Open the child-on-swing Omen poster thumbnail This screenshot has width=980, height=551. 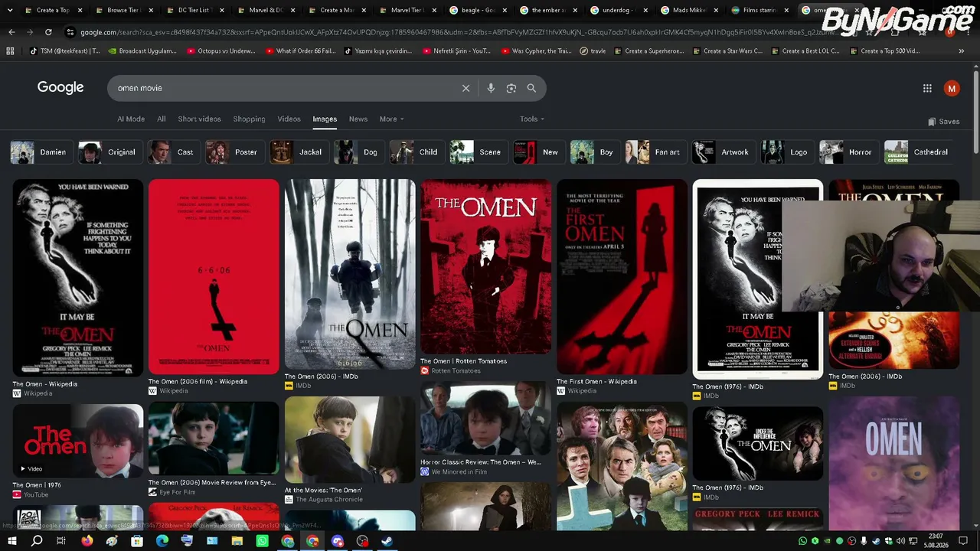pyautogui.click(x=350, y=275)
